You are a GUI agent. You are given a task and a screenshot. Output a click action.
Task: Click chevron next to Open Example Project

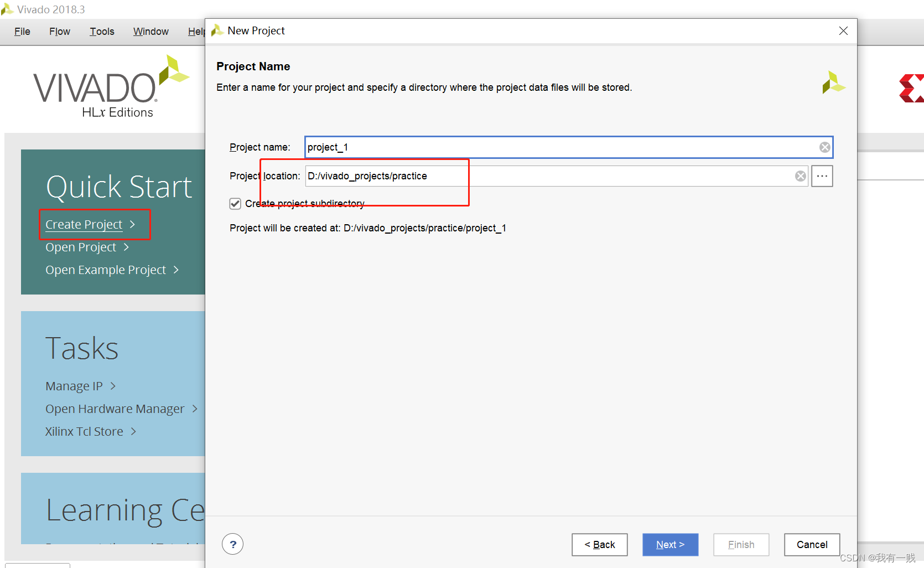click(176, 270)
